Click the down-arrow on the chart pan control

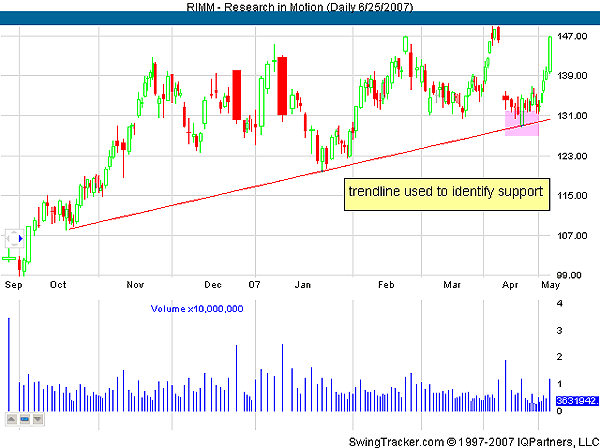click(14, 245)
